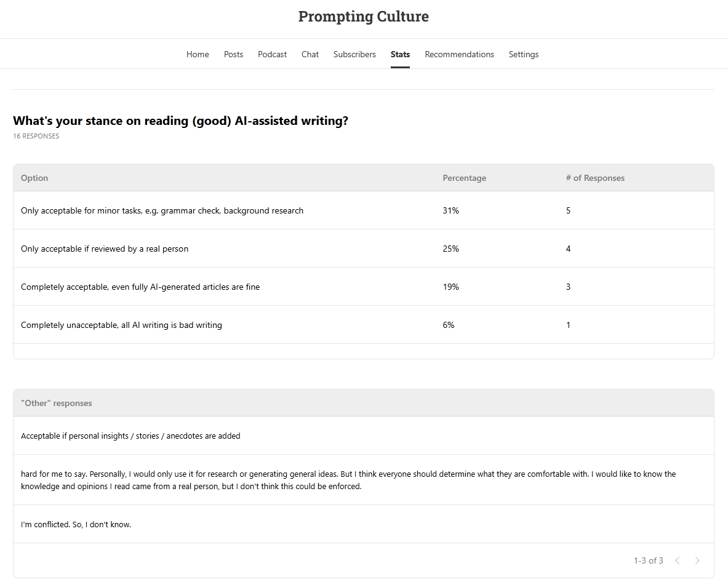Click the '16 RESPONSES' label
The height and width of the screenshot is (582, 728).
(36, 136)
